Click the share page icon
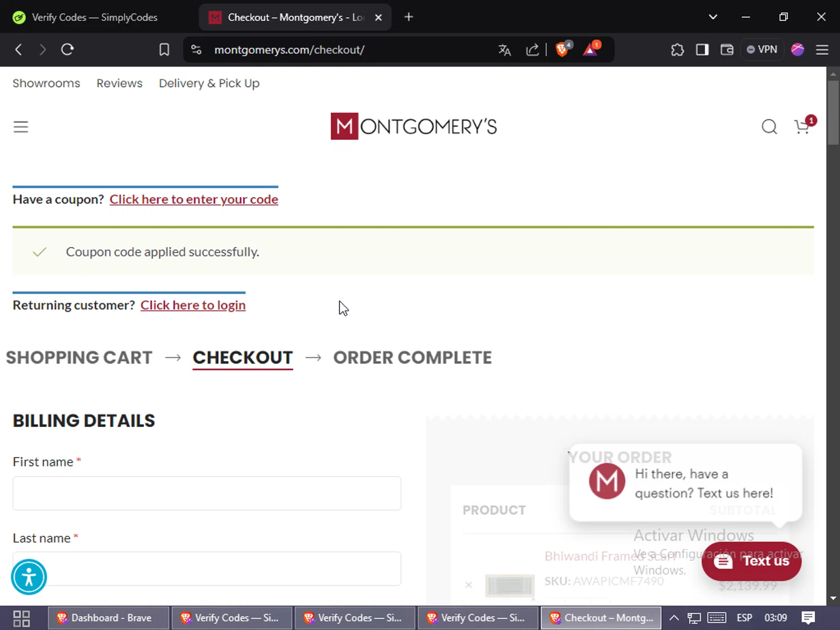Image resolution: width=840 pixels, height=630 pixels. click(x=532, y=50)
